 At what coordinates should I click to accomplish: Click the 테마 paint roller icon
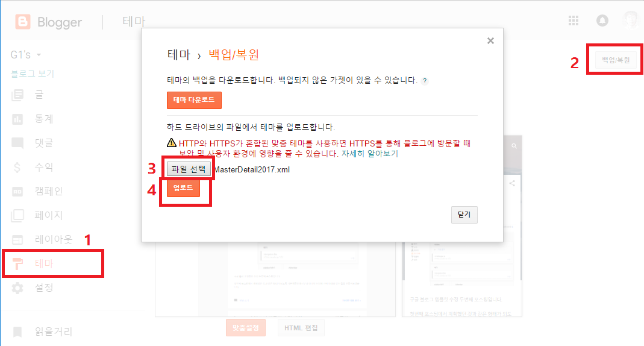tap(17, 263)
